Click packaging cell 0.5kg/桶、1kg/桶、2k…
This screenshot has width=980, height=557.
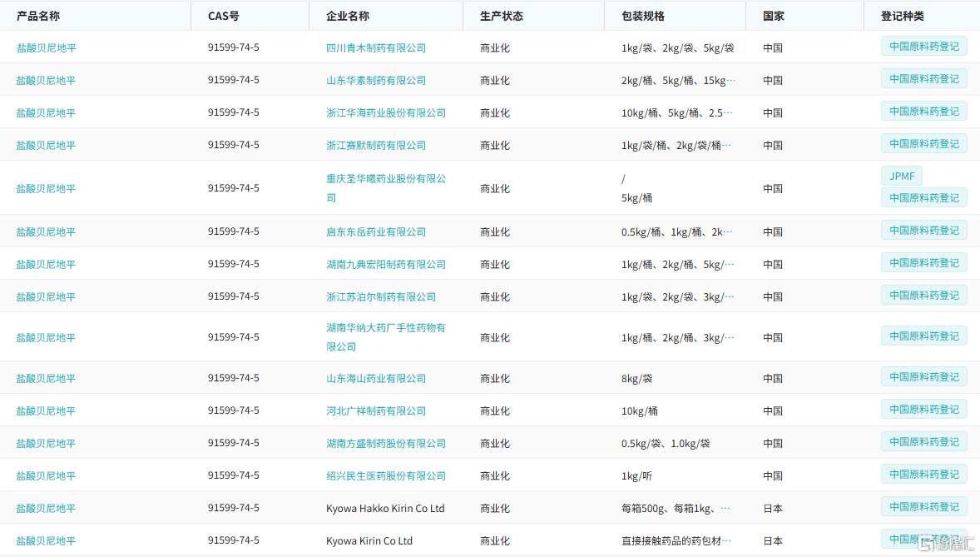[677, 232]
